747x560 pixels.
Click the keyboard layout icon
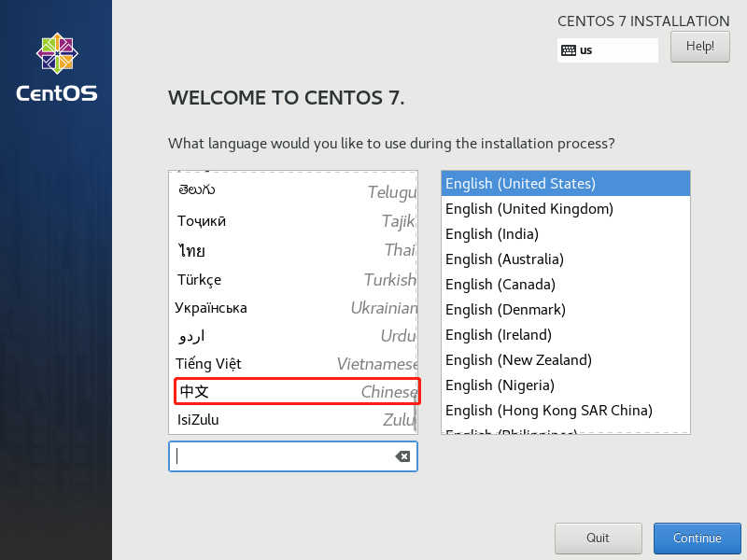click(568, 50)
